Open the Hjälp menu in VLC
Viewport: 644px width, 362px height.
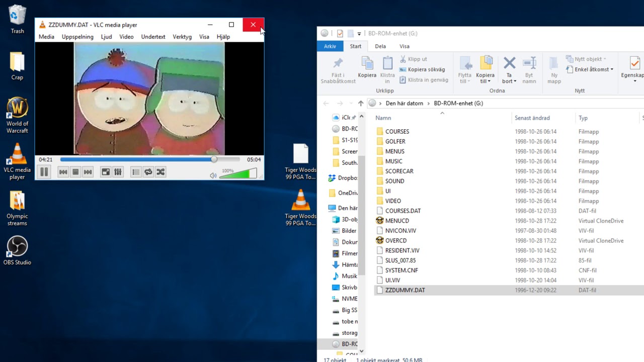(x=223, y=37)
